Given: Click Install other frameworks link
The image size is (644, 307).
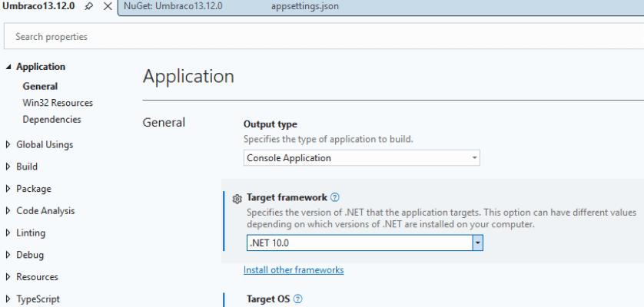Looking at the screenshot, I should pyautogui.click(x=294, y=270).
